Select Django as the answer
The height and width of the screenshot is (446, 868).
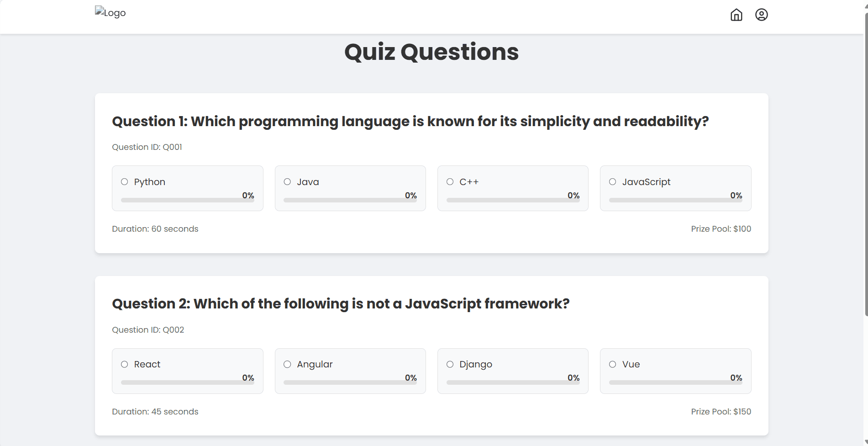(450, 364)
